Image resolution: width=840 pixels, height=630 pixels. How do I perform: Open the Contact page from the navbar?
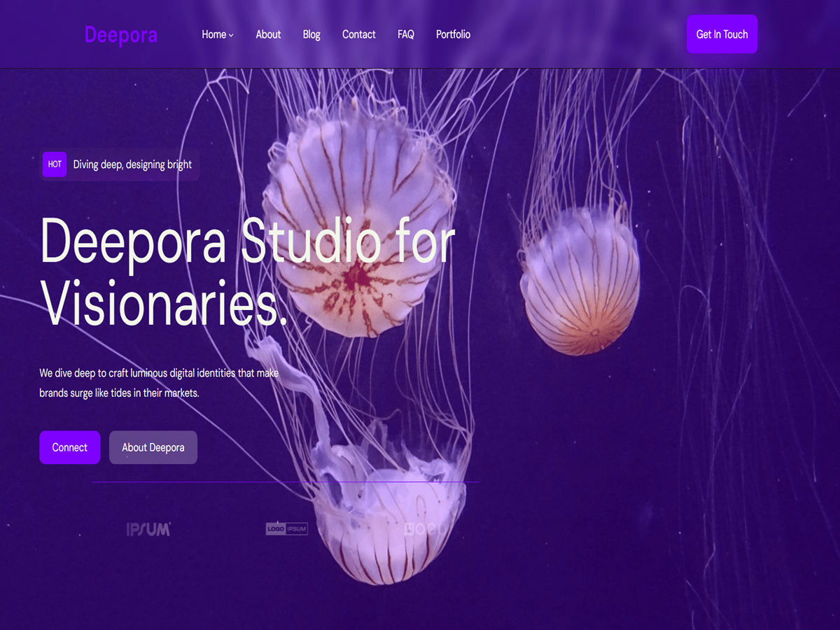click(358, 34)
